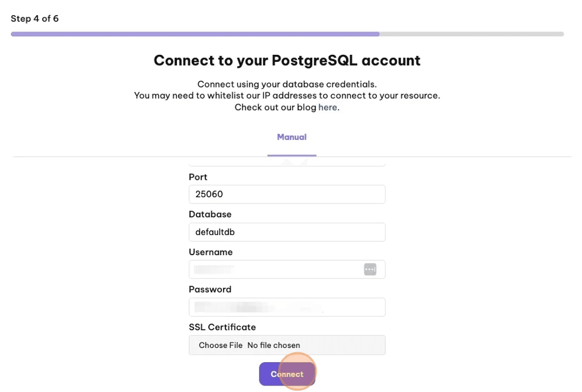
Task: Click the Username field label
Action: (211, 252)
